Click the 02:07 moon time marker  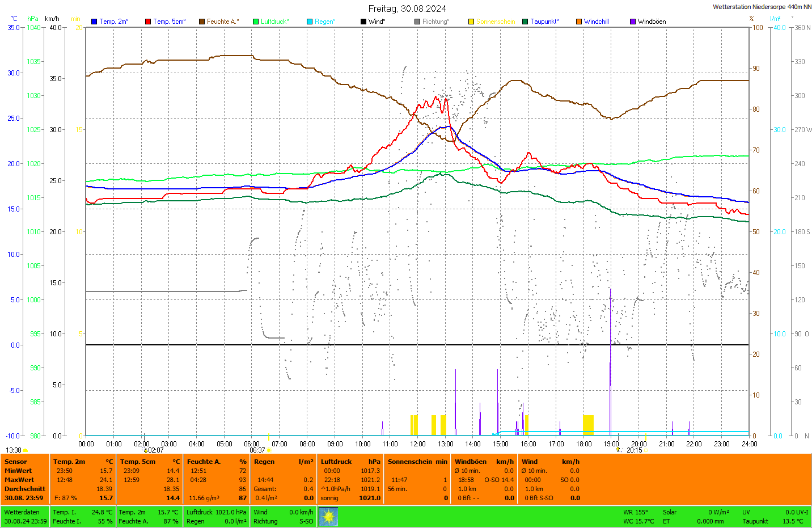click(155, 450)
